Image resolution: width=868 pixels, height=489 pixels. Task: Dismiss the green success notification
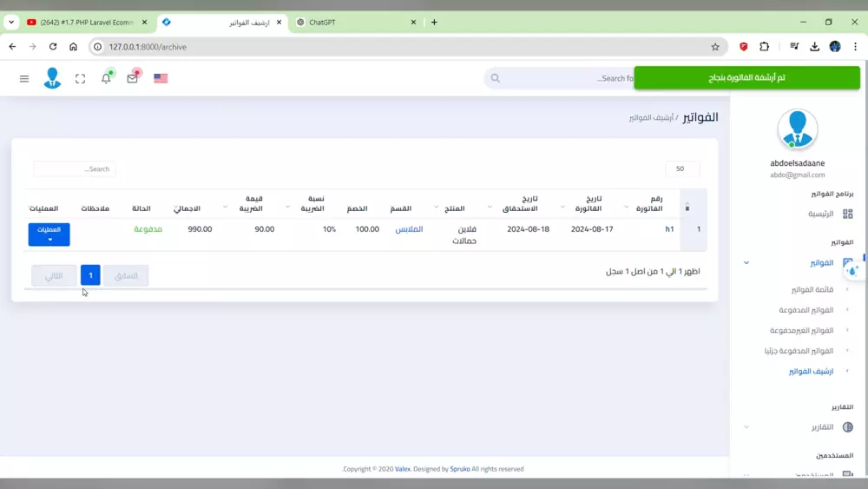[x=746, y=77]
